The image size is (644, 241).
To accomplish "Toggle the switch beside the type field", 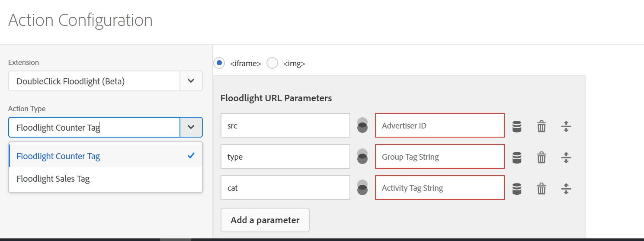I will pyautogui.click(x=362, y=157).
